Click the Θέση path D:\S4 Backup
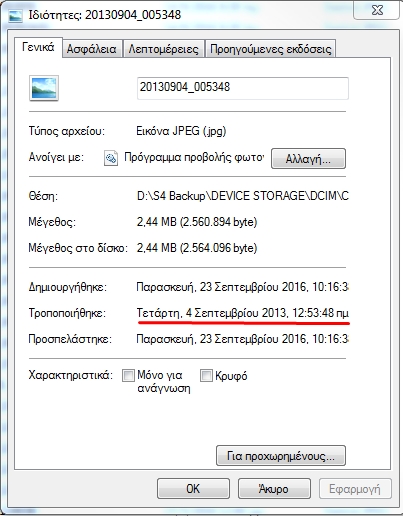403x516 pixels. tap(243, 196)
